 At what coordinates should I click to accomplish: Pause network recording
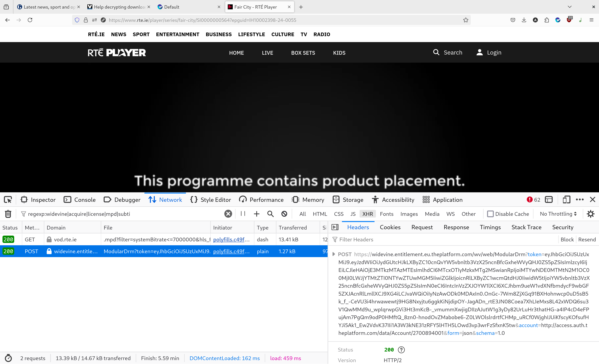pos(243,214)
